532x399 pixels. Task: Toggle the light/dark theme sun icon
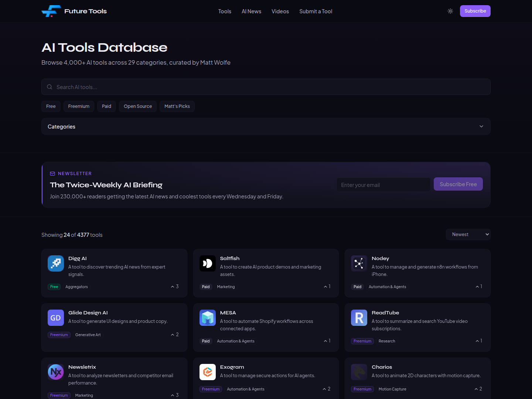click(450, 11)
